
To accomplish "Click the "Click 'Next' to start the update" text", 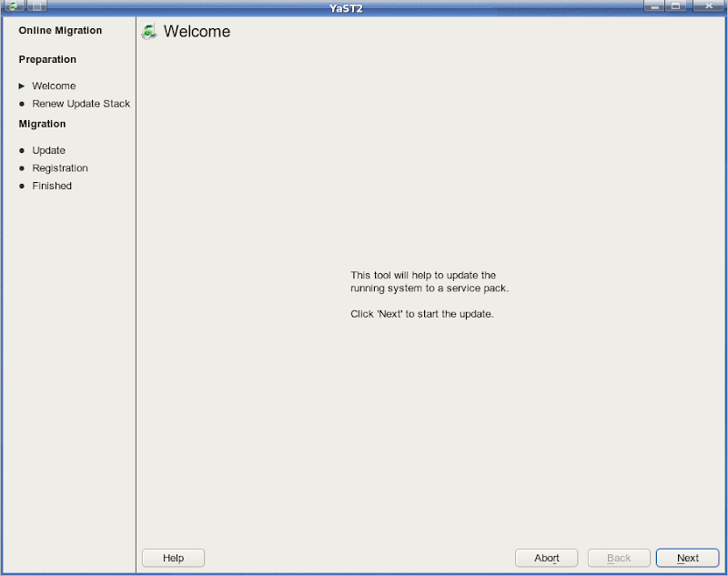I will pos(422,314).
